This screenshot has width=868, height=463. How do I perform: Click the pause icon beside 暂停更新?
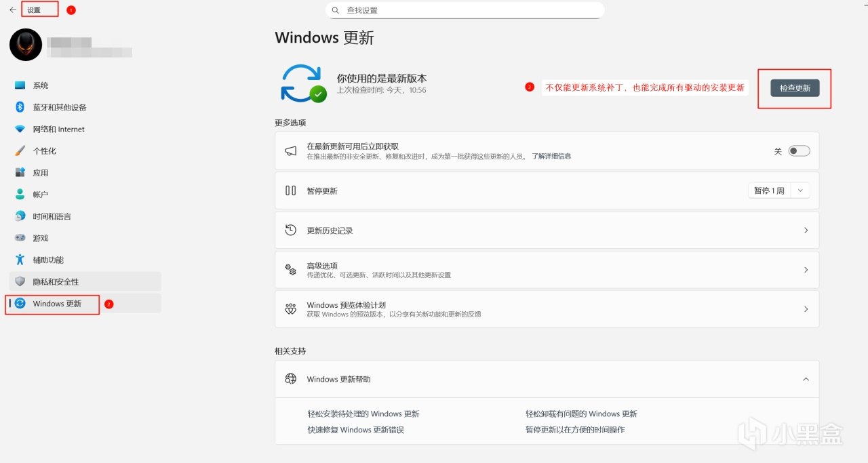pos(291,190)
